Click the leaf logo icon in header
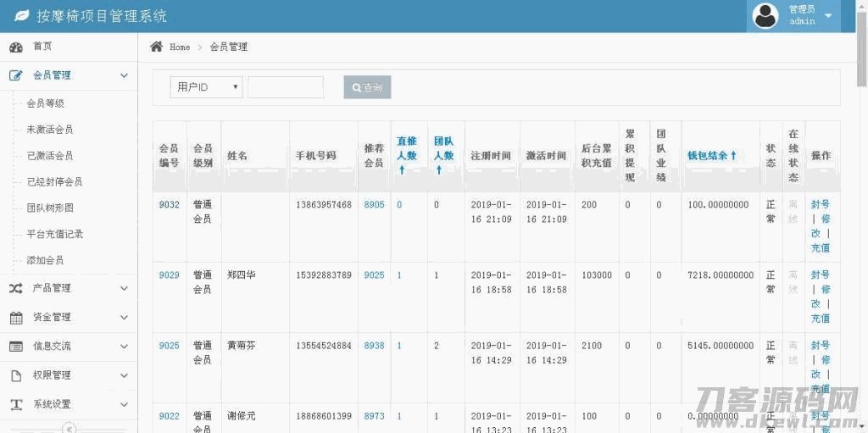 pos(20,16)
